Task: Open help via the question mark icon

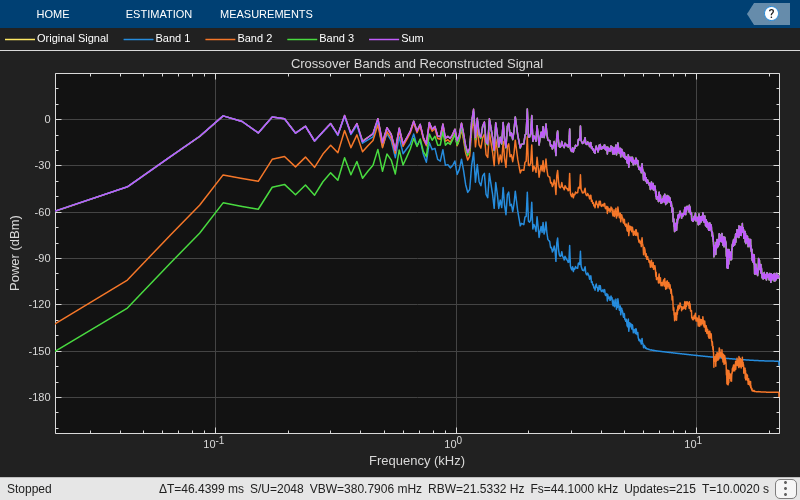Action: click(x=771, y=14)
